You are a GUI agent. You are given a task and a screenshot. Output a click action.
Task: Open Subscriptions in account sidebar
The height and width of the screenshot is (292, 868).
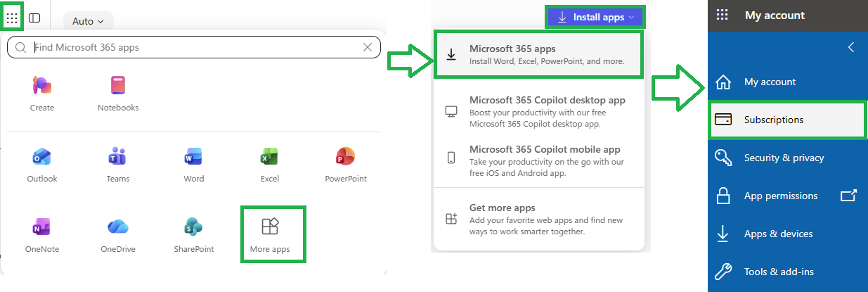(x=787, y=120)
